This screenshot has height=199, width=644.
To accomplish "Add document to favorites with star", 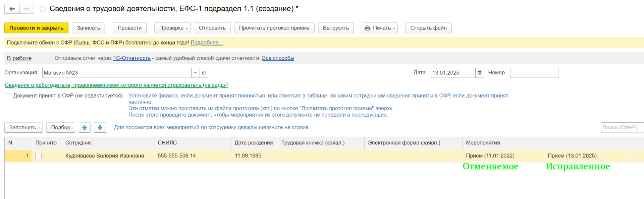I will pos(42,9).
